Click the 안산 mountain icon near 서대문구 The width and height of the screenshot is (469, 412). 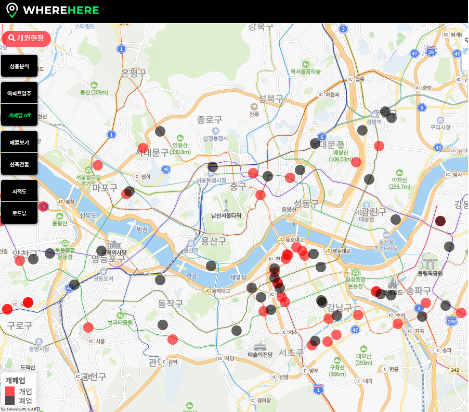pyautogui.click(x=180, y=138)
